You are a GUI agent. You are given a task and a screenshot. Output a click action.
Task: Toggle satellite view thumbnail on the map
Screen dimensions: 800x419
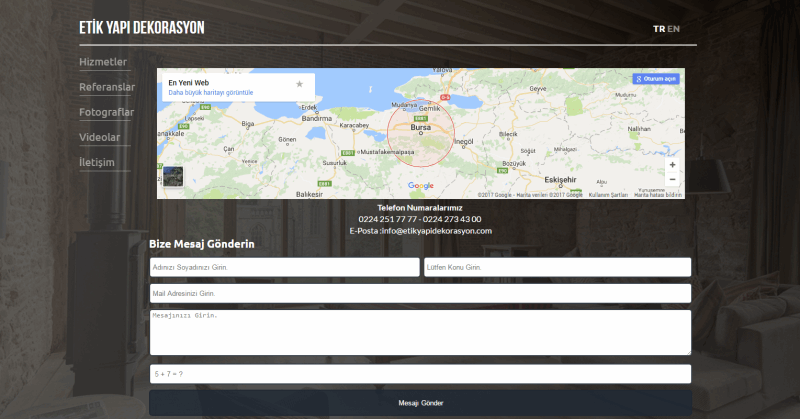[173, 177]
